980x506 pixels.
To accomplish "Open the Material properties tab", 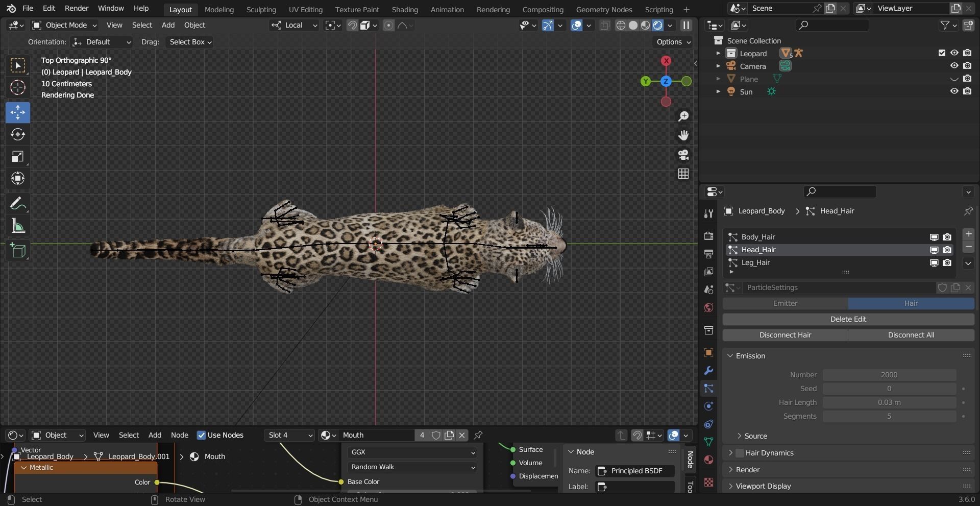I will [x=708, y=460].
